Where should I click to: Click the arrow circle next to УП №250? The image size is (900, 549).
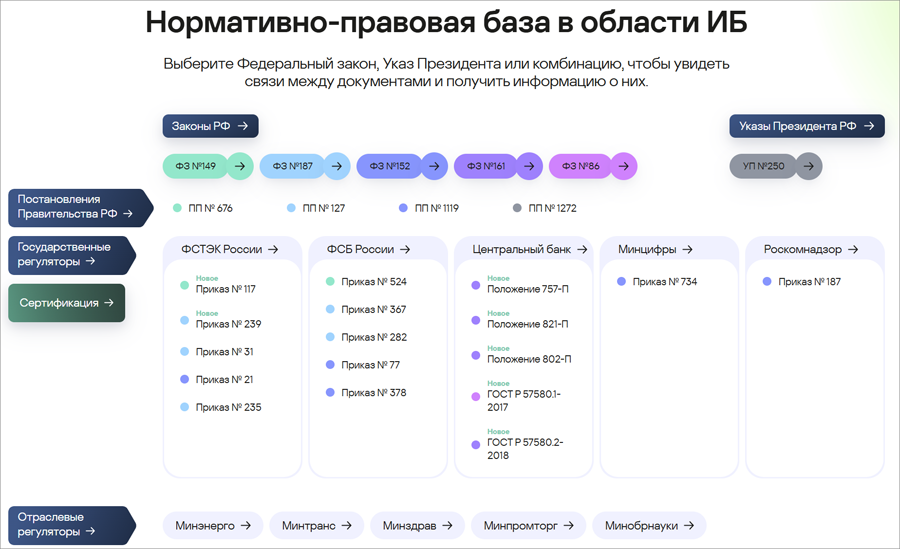click(x=809, y=166)
